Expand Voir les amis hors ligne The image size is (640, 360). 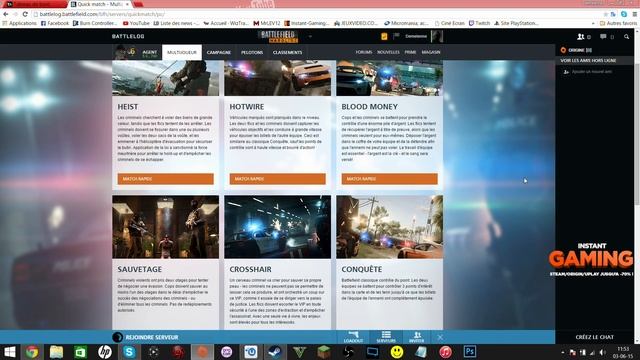tap(588, 60)
